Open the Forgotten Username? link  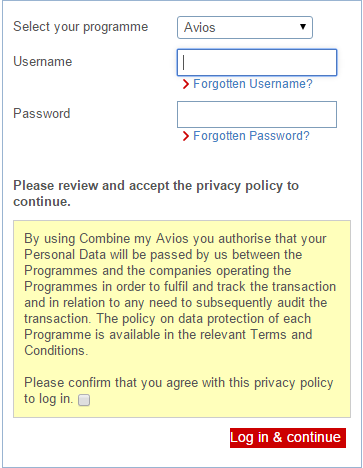tap(253, 84)
